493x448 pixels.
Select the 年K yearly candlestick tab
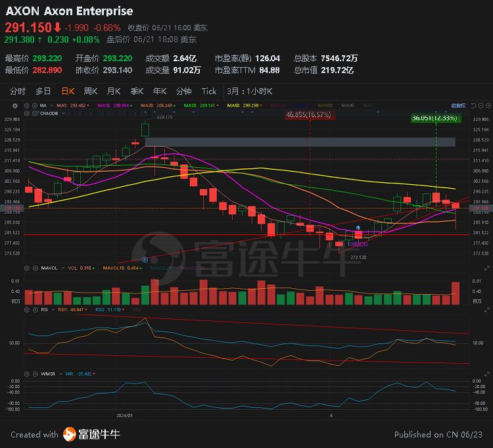coord(160,91)
